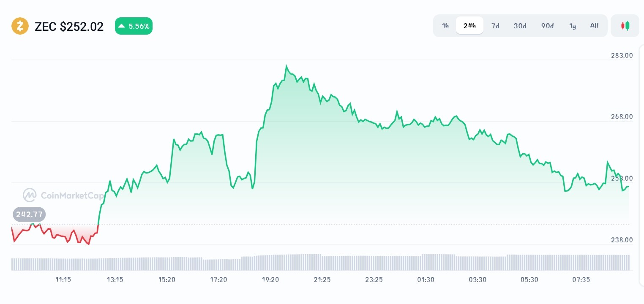Viewport: 644px width, 304px height.
Task: Select the 1h timeframe tab
Action: tap(445, 26)
